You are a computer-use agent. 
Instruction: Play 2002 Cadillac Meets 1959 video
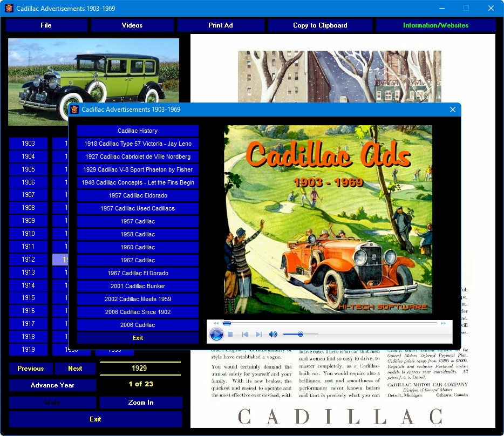click(138, 299)
